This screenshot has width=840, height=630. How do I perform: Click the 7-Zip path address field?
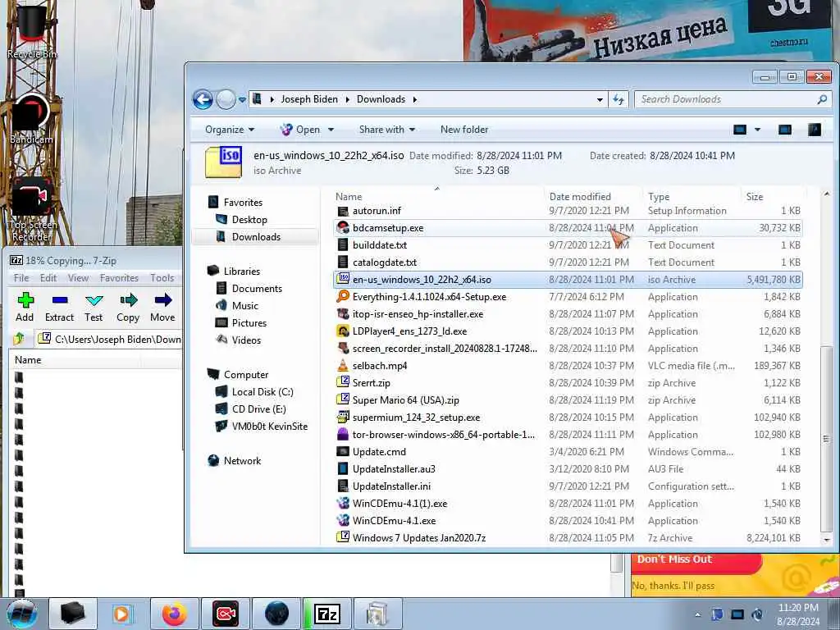(110, 339)
